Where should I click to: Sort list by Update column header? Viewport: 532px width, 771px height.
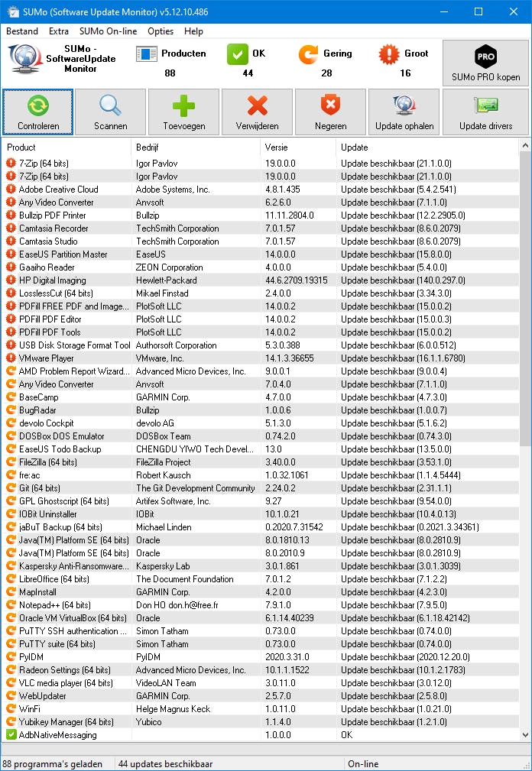[x=428, y=147]
